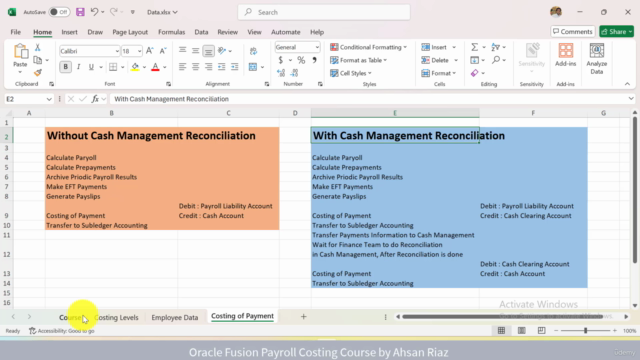
Task: Decrease font size with smaller A icon
Action: [x=163, y=51]
